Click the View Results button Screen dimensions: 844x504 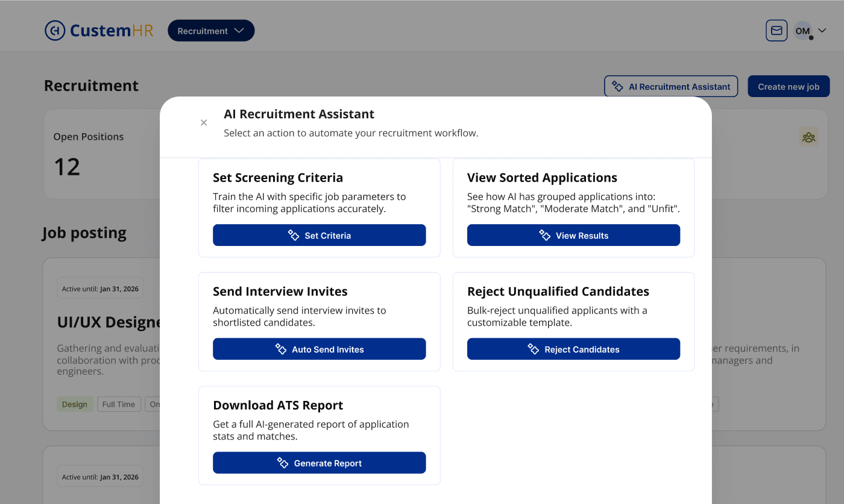point(573,235)
